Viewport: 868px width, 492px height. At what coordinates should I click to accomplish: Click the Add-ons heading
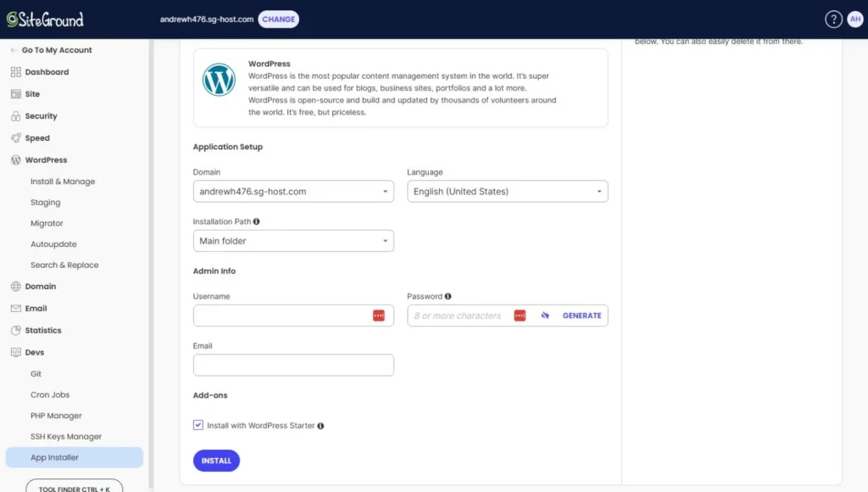[x=210, y=395]
